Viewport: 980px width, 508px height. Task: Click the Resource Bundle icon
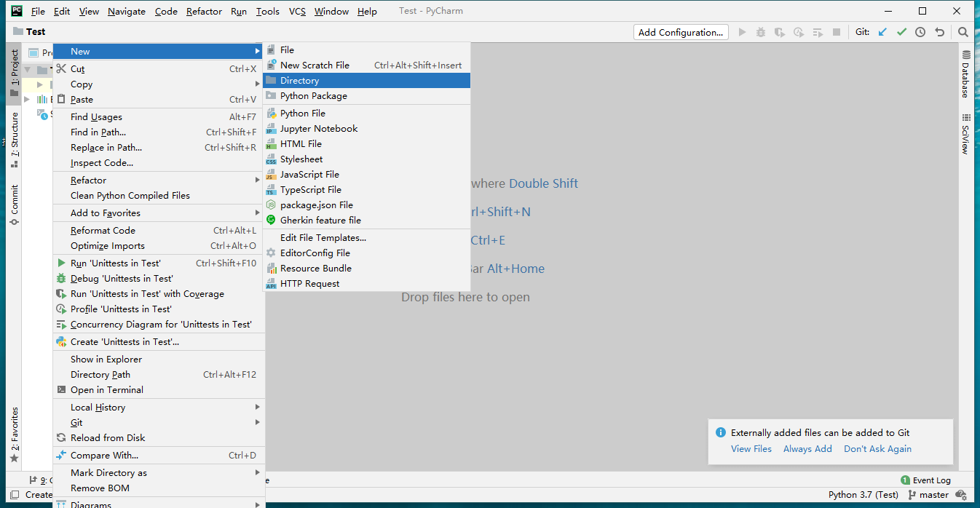click(x=271, y=269)
